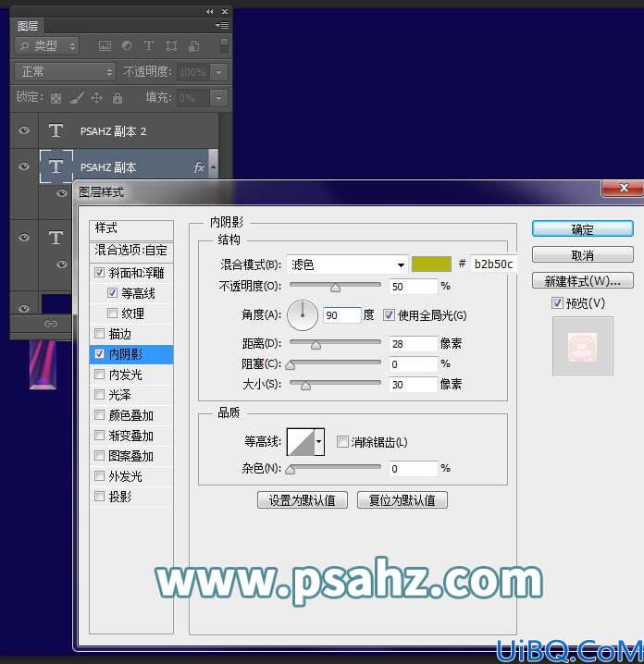Hide the third text layer
The height and width of the screenshot is (664, 644).
(x=24, y=237)
